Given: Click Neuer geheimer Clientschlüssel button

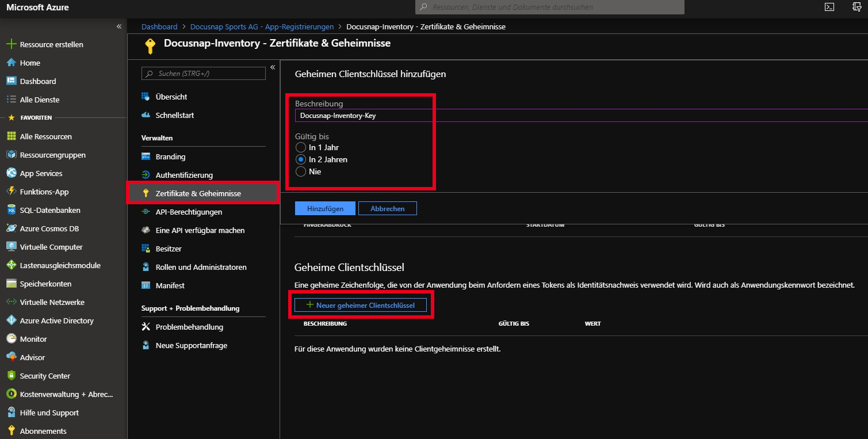Looking at the screenshot, I should (x=361, y=305).
